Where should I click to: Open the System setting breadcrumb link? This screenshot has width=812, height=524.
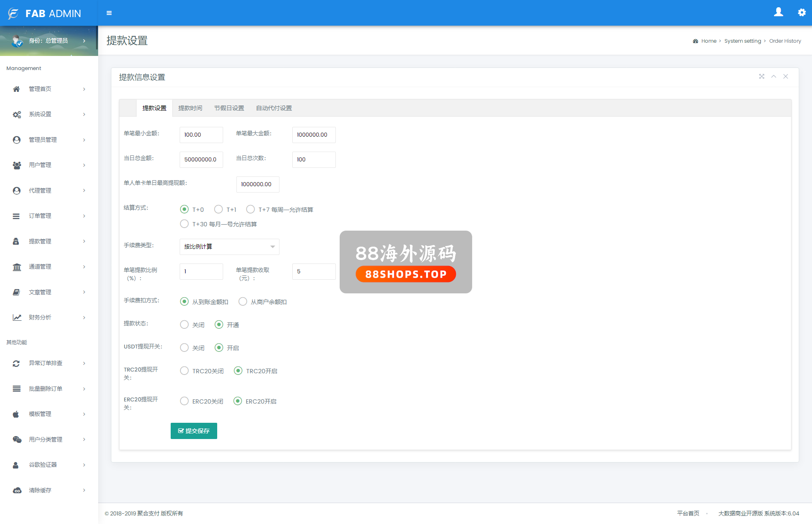coord(742,41)
